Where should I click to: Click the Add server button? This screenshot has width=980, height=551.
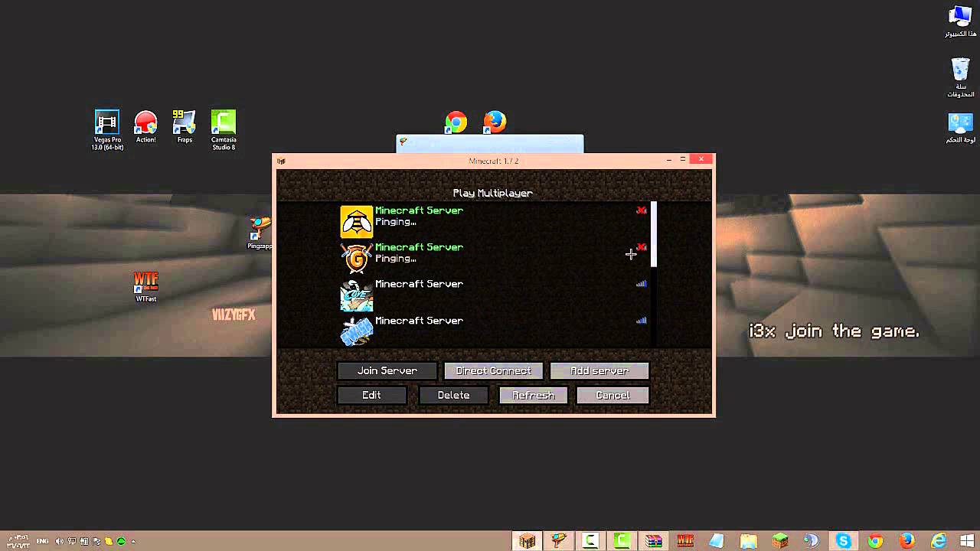point(599,370)
